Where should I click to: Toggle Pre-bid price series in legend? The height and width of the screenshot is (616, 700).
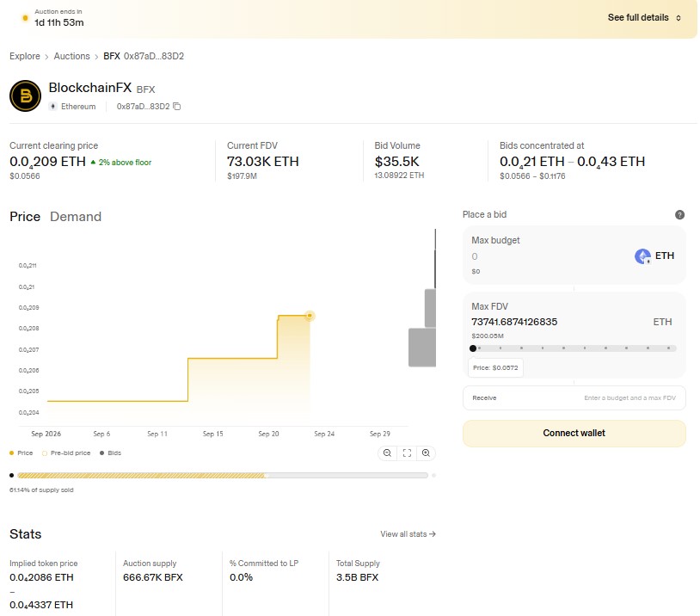pos(66,453)
